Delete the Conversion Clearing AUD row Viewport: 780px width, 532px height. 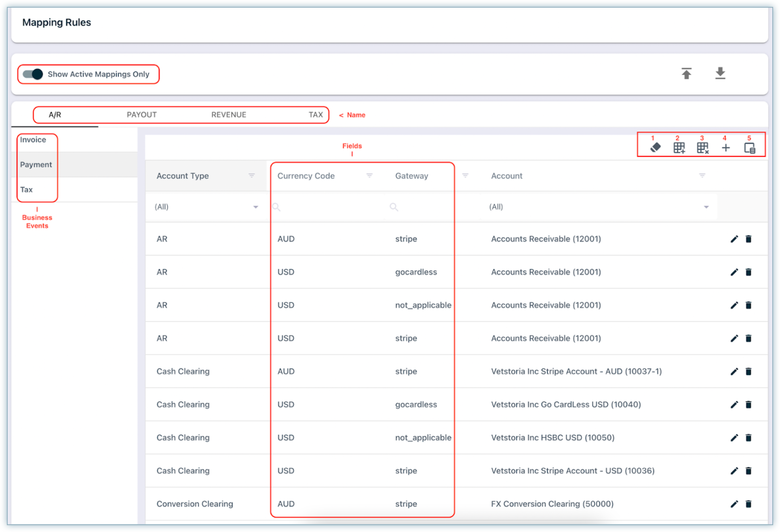pos(748,504)
